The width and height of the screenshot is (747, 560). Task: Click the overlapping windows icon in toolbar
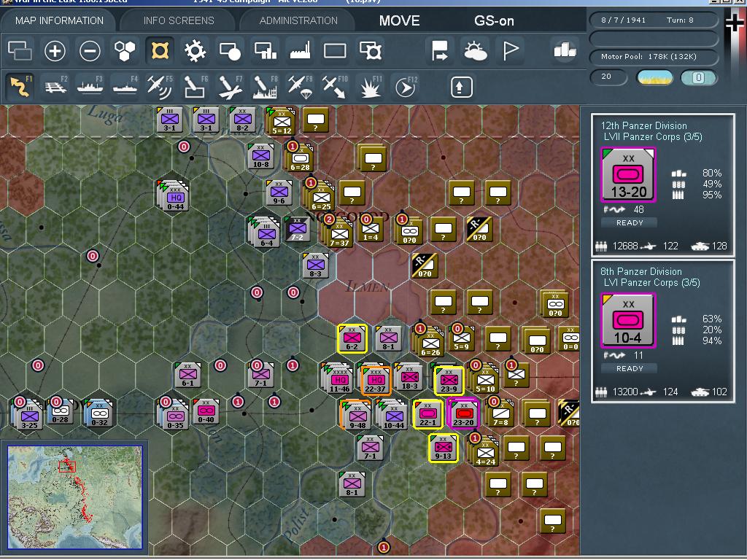(20, 50)
